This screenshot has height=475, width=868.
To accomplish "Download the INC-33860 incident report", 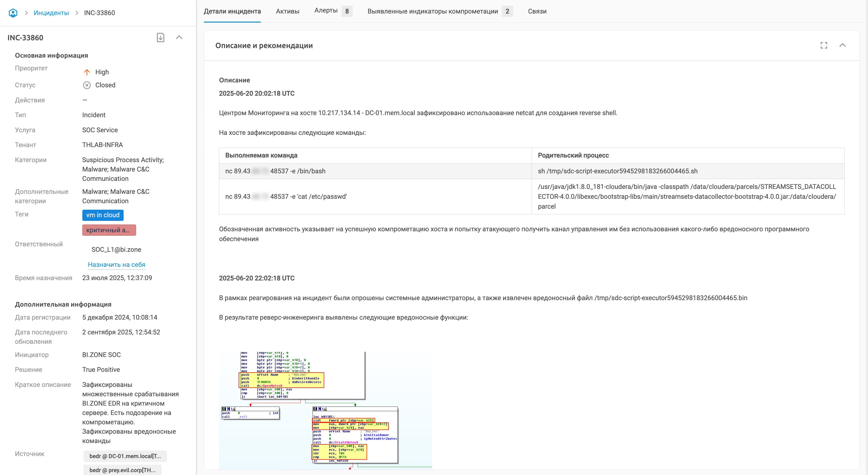I will (x=161, y=37).
